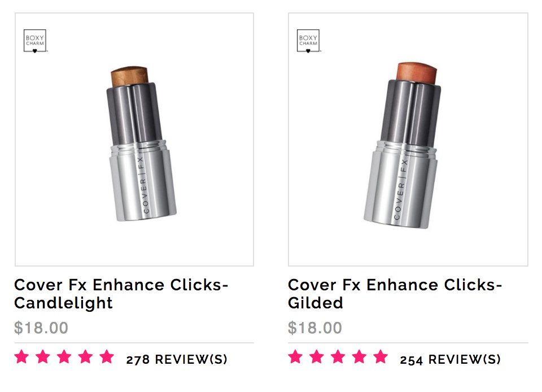The image size is (542, 392).
Task: Click the Boxy Charm logo on Gilded product
Action: pyautogui.click(x=308, y=41)
